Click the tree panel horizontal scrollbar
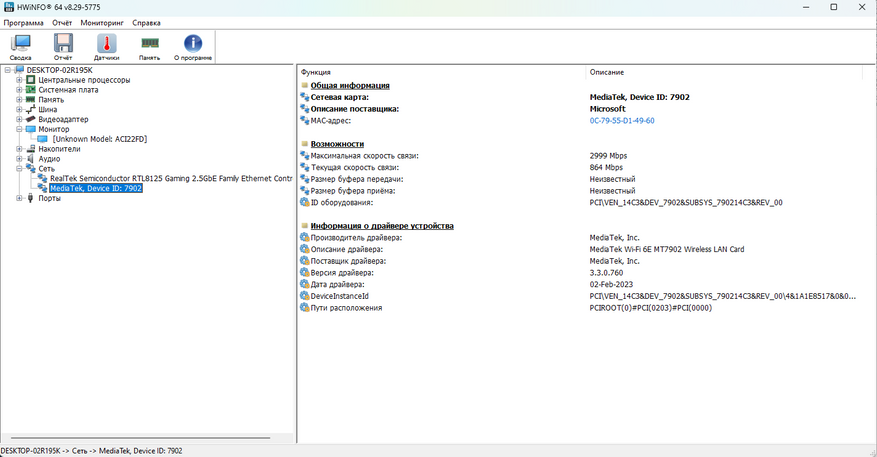The width and height of the screenshot is (877, 457). [140, 438]
